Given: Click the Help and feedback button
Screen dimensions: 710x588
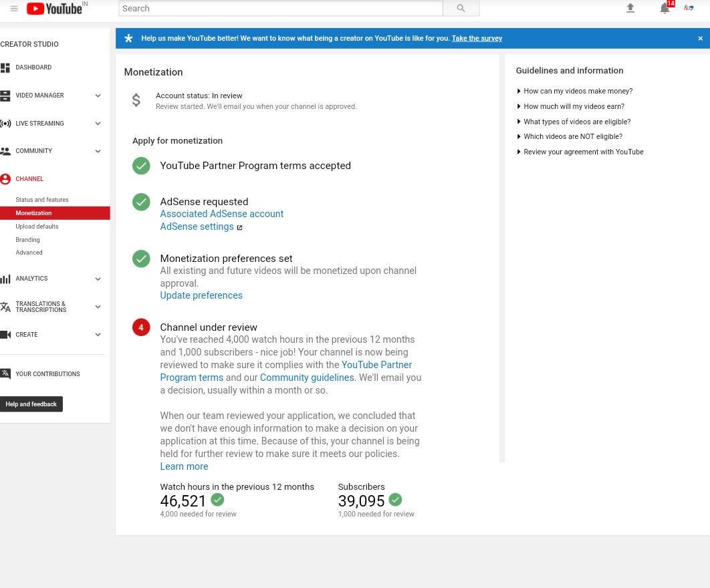Looking at the screenshot, I should (31, 404).
